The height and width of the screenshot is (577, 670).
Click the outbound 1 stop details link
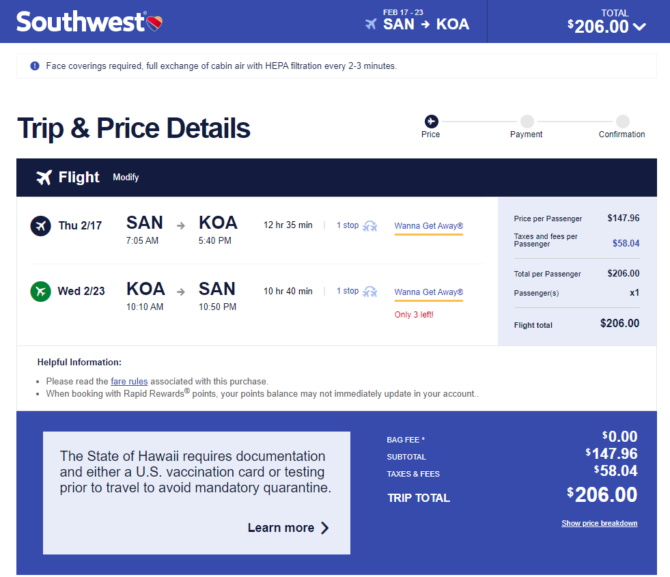(x=347, y=225)
